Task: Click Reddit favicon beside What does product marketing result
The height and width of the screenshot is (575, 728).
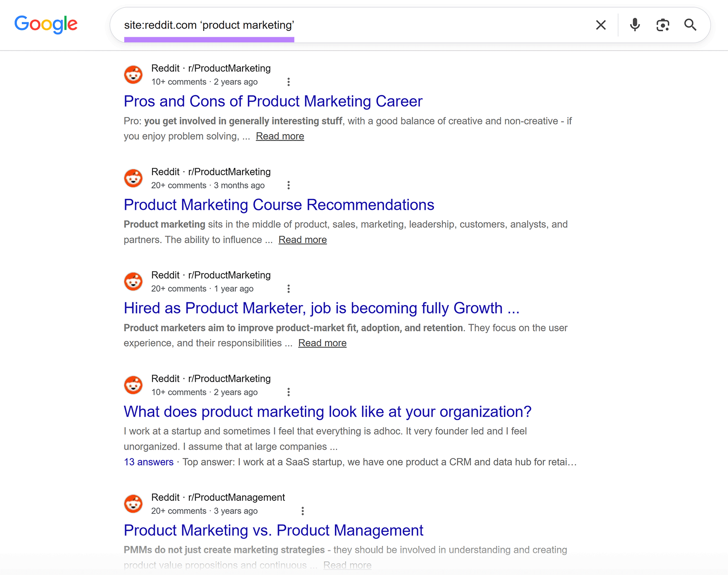Action: click(133, 385)
